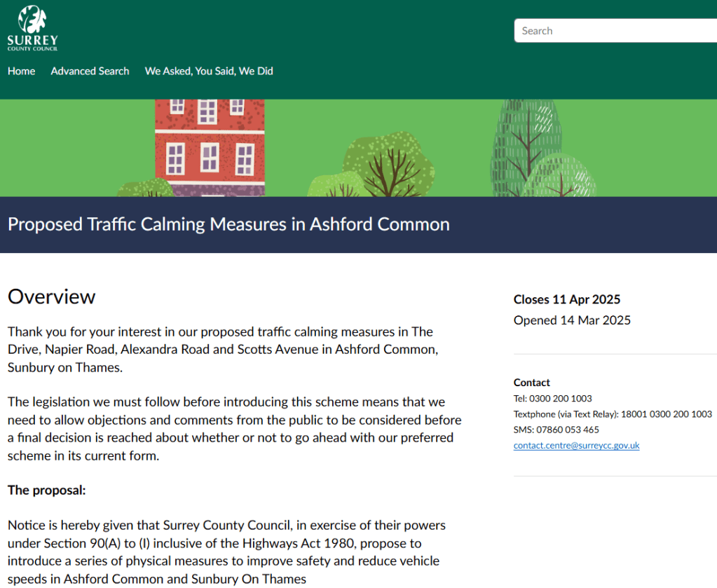Open the Home navigation item
The height and width of the screenshot is (588, 717).
pyautogui.click(x=21, y=71)
